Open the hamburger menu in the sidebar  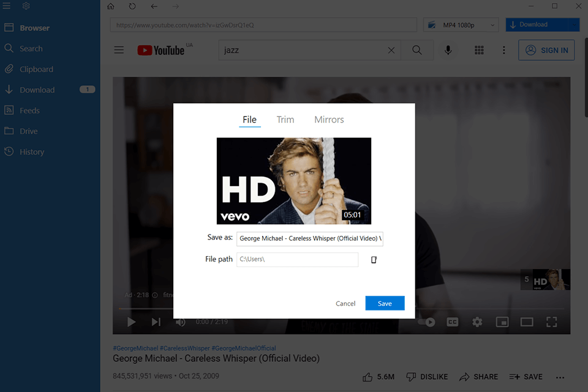click(6, 6)
